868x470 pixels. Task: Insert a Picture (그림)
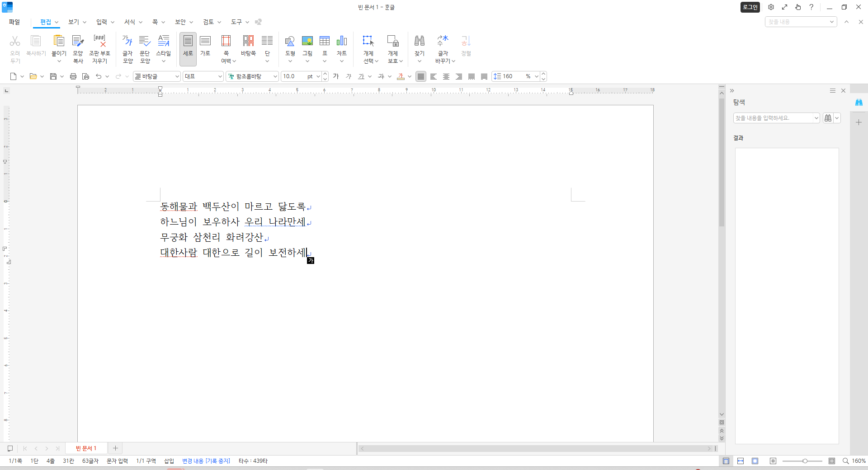pos(307,41)
